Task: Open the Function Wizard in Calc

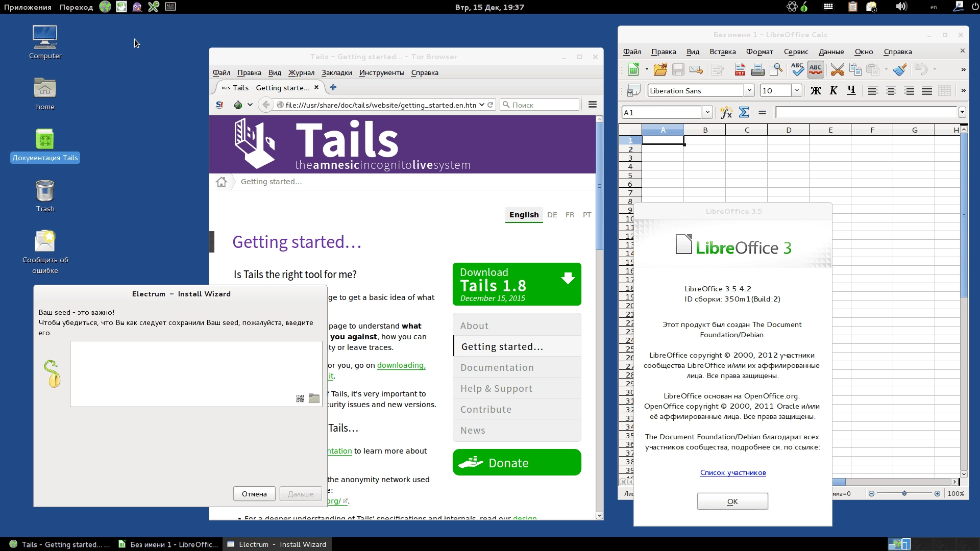Action: (x=726, y=112)
